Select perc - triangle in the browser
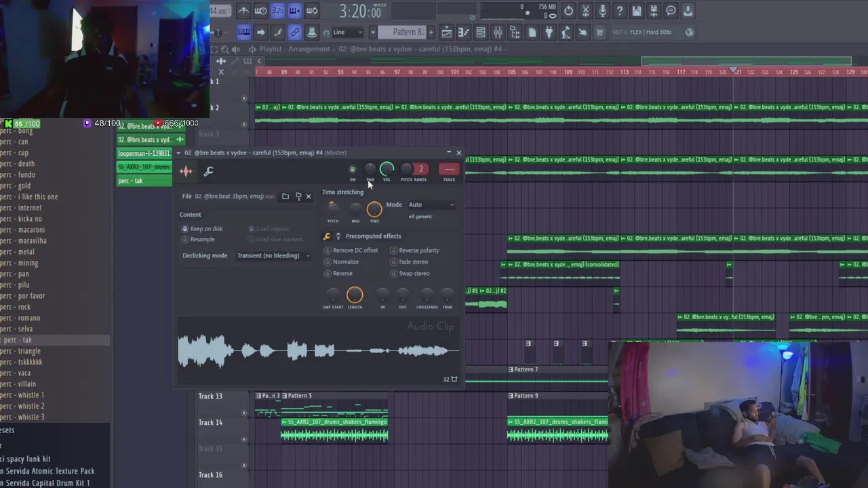The width and height of the screenshot is (868, 488). point(54,351)
